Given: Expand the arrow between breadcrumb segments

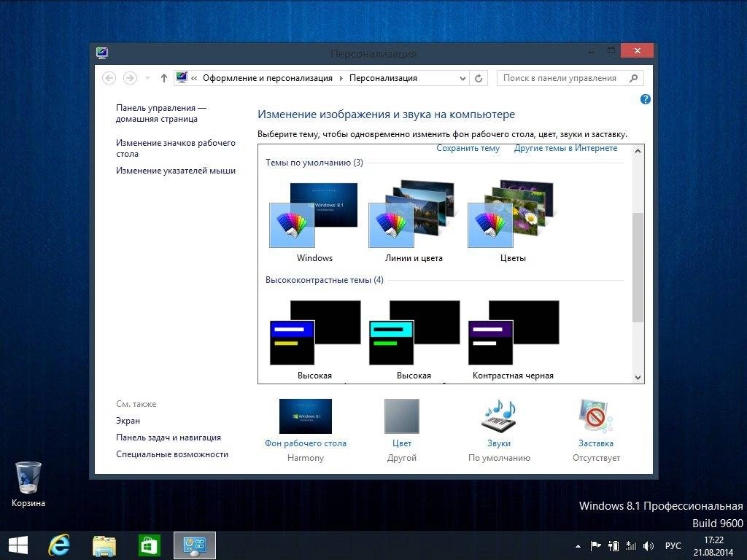Looking at the screenshot, I should (x=341, y=79).
